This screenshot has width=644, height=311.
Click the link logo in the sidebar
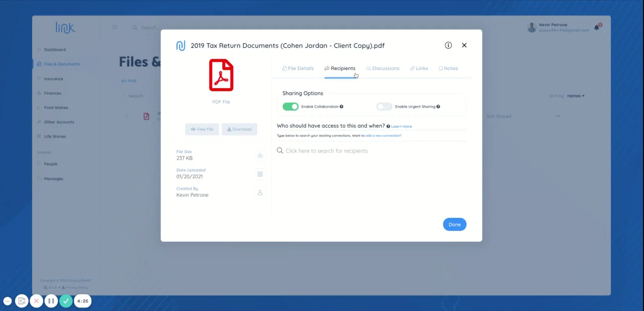[65, 28]
